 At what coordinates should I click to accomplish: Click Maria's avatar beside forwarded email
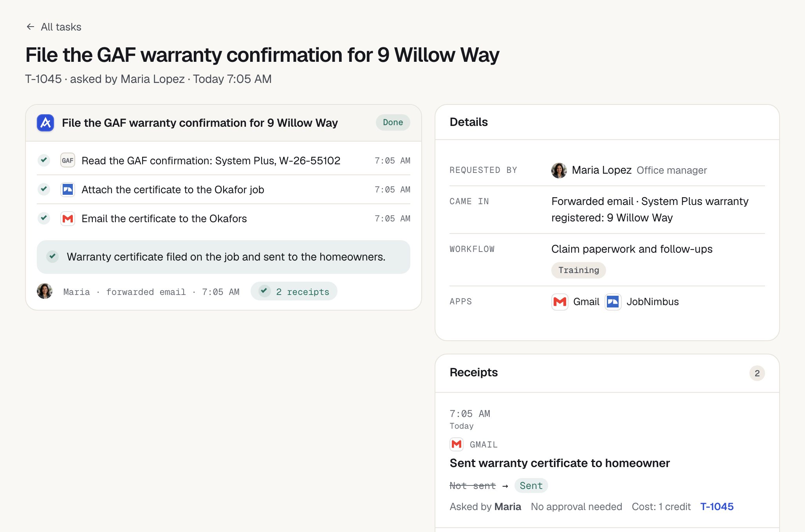click(x=45, y=291)
